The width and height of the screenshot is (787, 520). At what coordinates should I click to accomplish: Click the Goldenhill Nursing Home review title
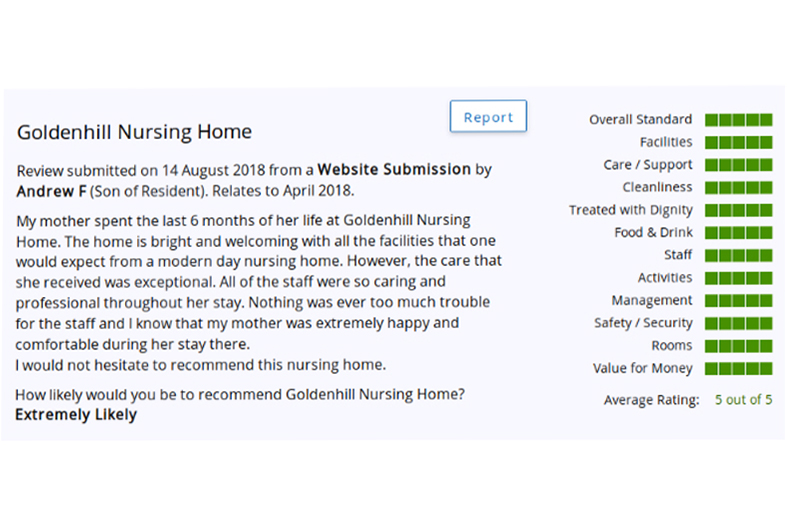click(x=134, y=132)
